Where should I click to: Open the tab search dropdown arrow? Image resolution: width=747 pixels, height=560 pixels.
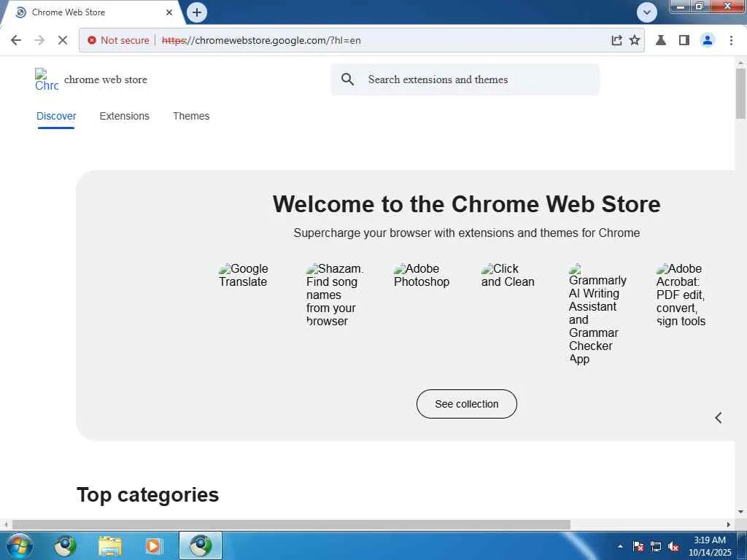click(646, 12)
